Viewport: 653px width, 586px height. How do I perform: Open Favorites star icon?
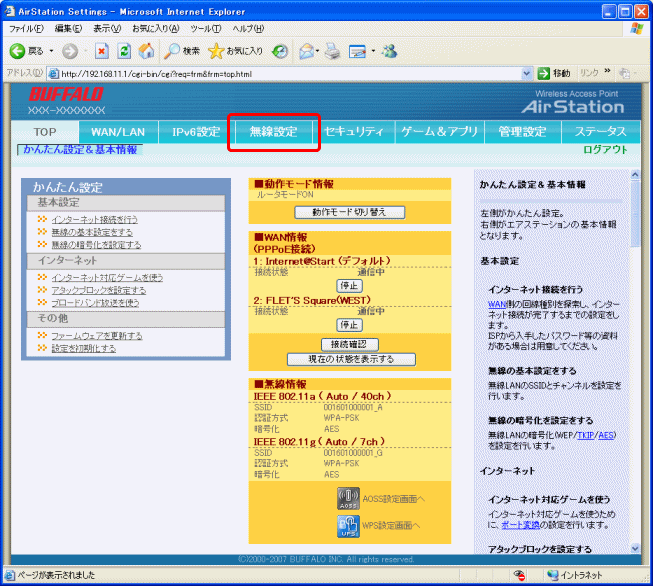[216, 51]
